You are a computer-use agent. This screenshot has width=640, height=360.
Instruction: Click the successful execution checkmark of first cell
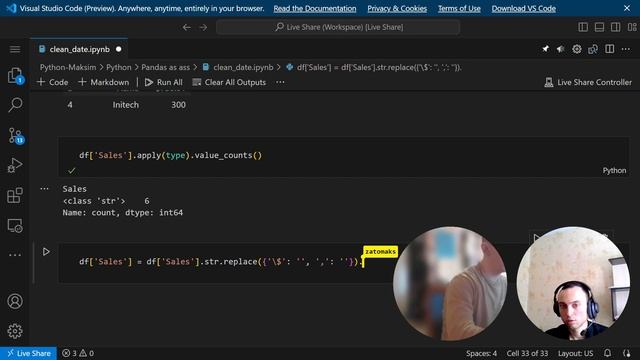click(72, 171)
